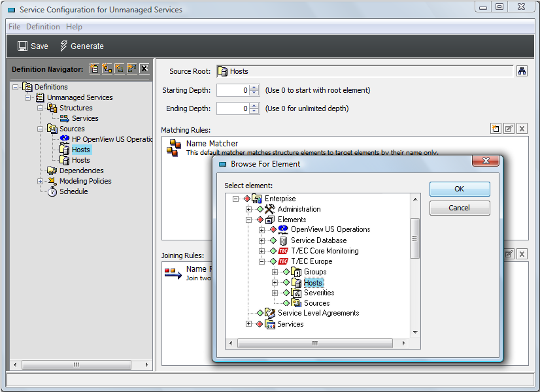Click the binoculars browse icon by Source Root
The height and width of the screenshot is (392, 540).
pyautogui.click(x=522, y=71)
